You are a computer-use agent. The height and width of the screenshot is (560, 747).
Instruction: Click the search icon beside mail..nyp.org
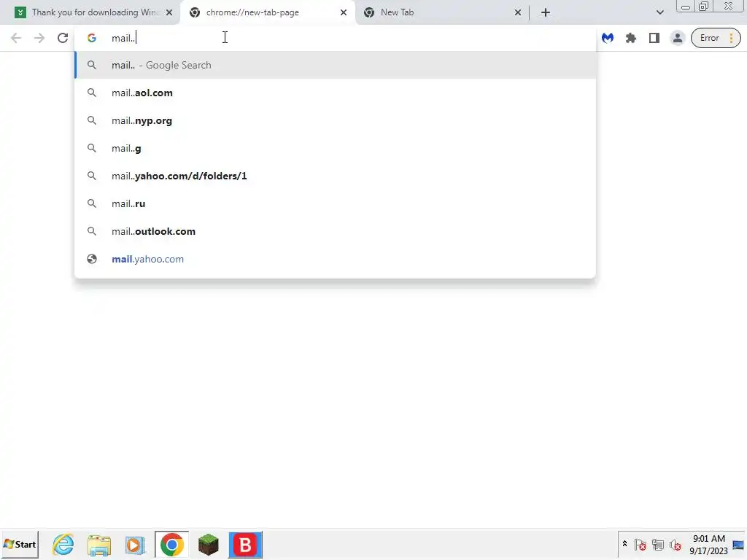tap(92, 120)
